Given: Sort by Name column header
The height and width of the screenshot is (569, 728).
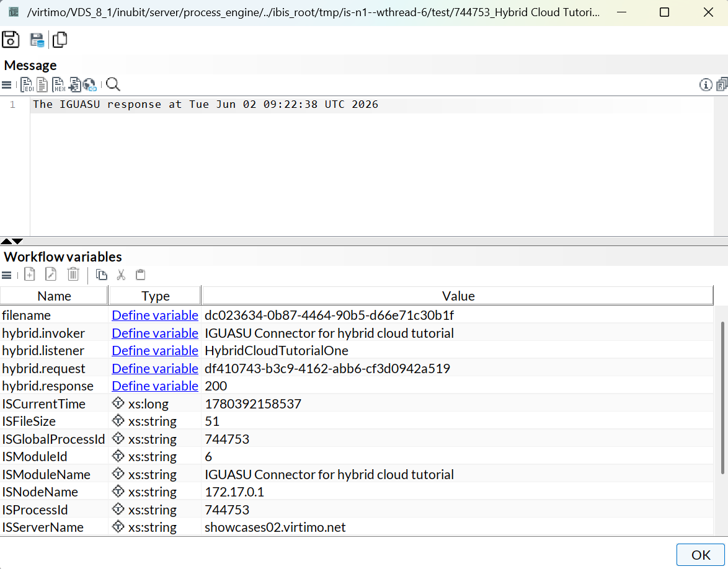Looking at the screenshot, I should click(x=55, y=296).
